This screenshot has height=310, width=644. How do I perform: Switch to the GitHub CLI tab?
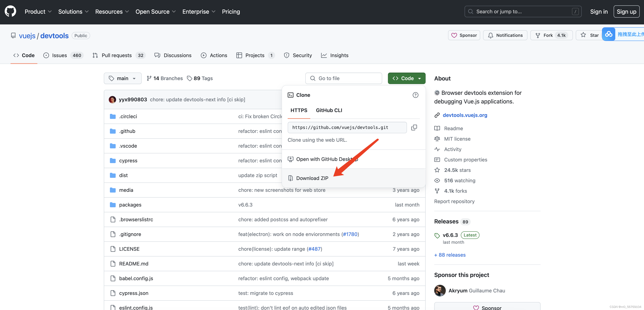[329, 110]
